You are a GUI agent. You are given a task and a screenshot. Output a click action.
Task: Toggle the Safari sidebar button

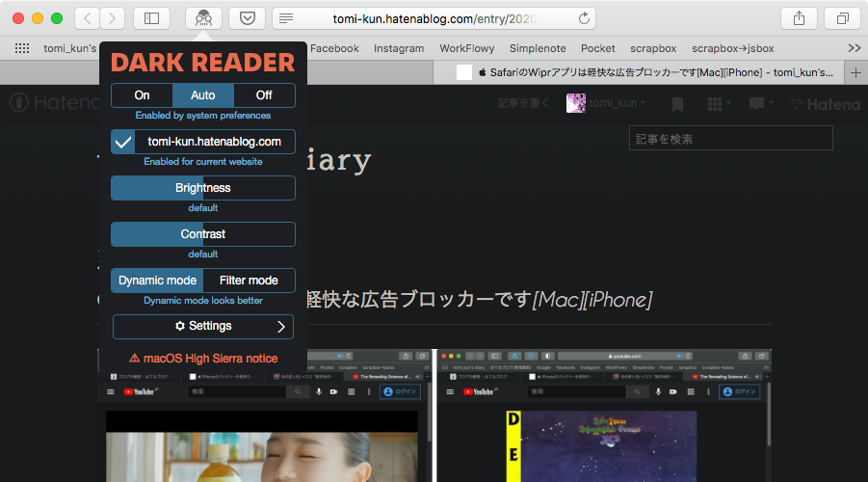(151, 18)
